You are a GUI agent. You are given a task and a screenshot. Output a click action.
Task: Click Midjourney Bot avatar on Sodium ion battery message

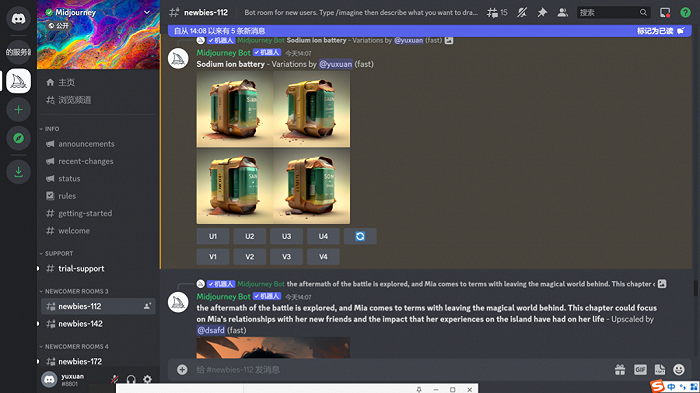[178, 59]
